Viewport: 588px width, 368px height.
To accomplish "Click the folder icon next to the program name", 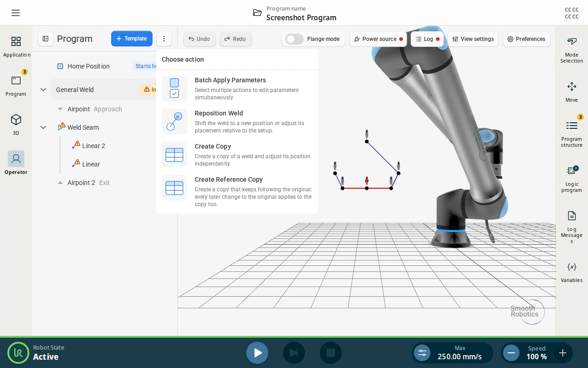I will (x=257, y=13).
